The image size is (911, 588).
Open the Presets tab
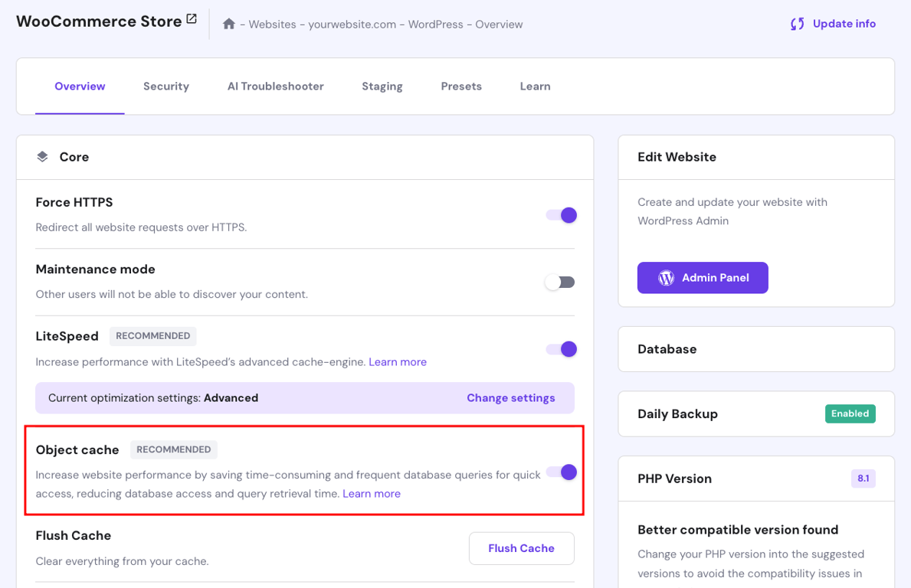[x=461, y=86]
